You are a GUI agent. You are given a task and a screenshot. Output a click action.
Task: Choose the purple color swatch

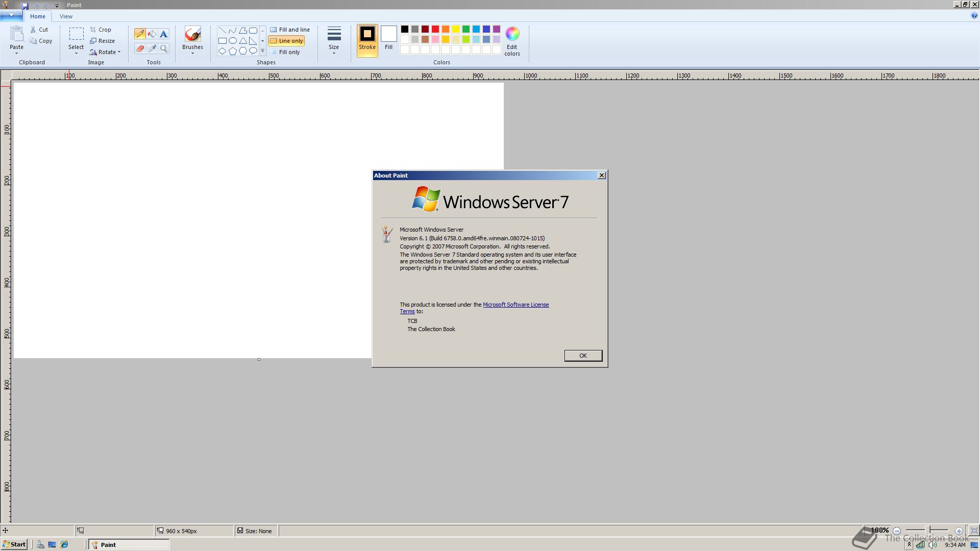tap(497, 29)
